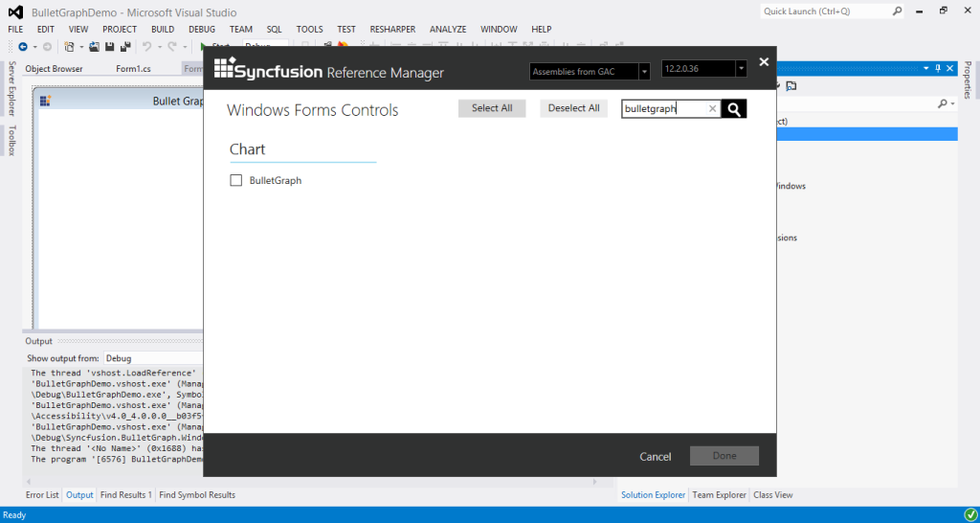Click the Navigate Backward toolbar icon
Screen dimensions: 980x523
click(23, 46)
